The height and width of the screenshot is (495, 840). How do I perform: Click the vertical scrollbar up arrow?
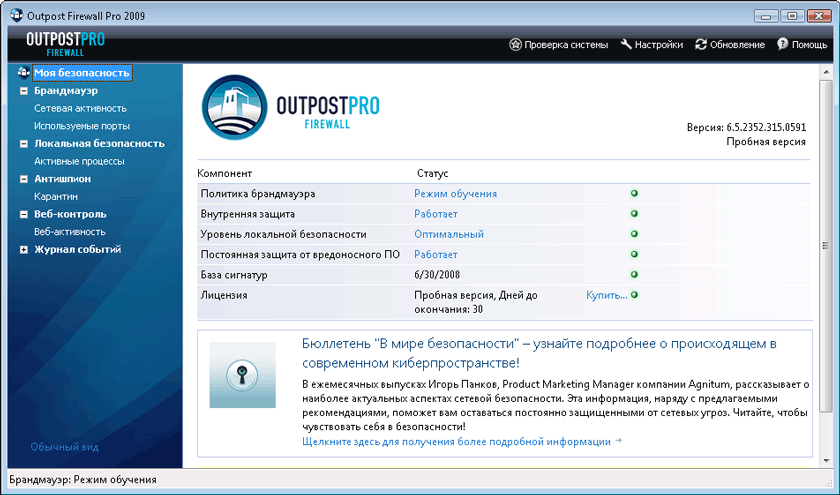pos(826,72)
